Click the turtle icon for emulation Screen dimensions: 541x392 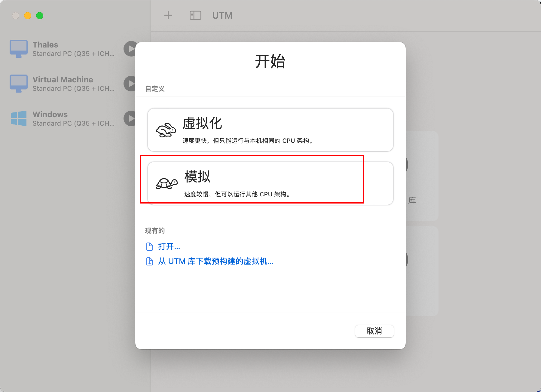[x=167, y=183]
